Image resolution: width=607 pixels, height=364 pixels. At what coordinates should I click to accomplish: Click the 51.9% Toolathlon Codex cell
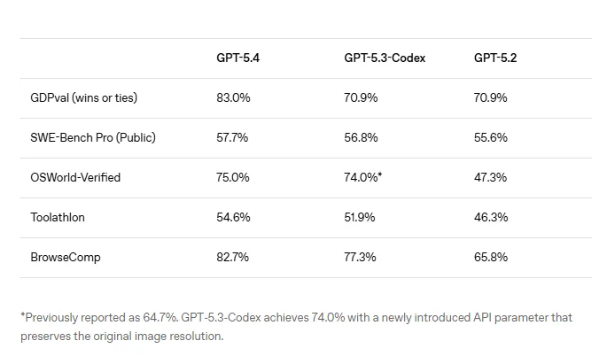[360, 217]
